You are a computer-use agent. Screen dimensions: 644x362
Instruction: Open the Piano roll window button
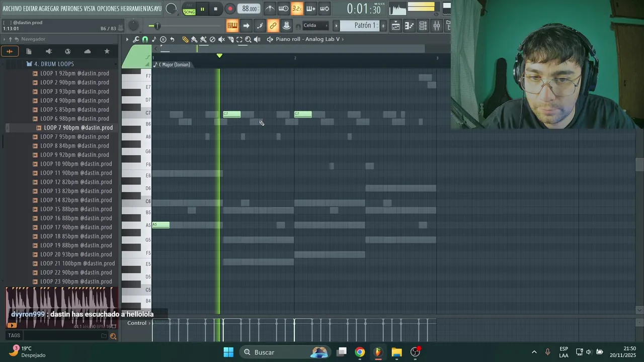(x=410, y=26)
